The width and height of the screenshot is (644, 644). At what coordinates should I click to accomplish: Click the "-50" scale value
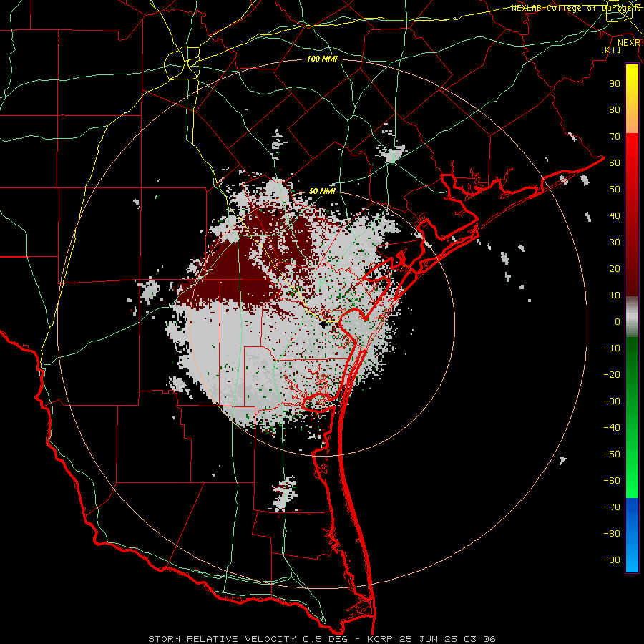click(612, 454)
